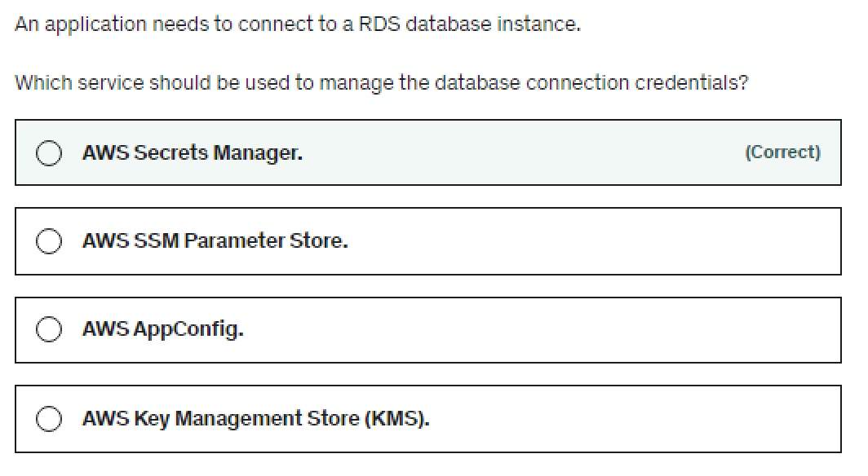The height and width of the screenshot is (476, 868).
Task: Pick the AWS Key Management Store (KMS) radio button
Action: (49, 418)
